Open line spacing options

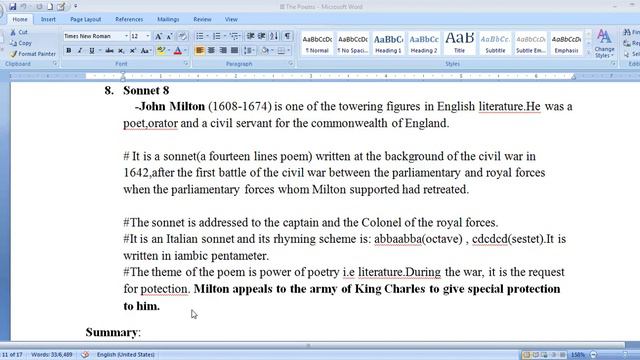click(249, 51)
